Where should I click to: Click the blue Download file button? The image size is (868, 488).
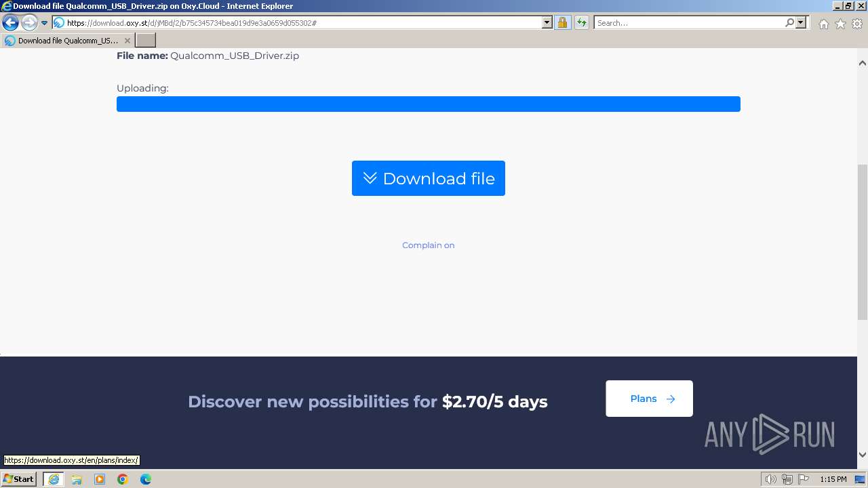point(429,178)
